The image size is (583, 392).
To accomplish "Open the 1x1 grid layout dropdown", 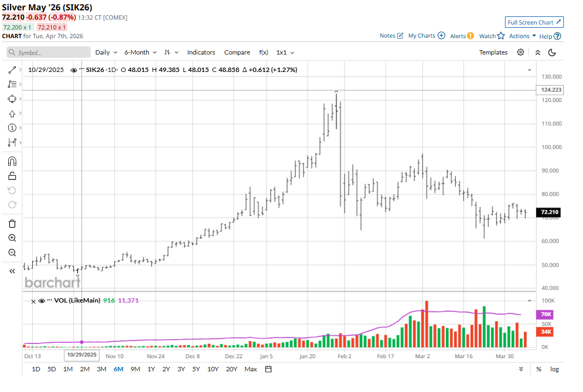I will (x=285, y=52).
